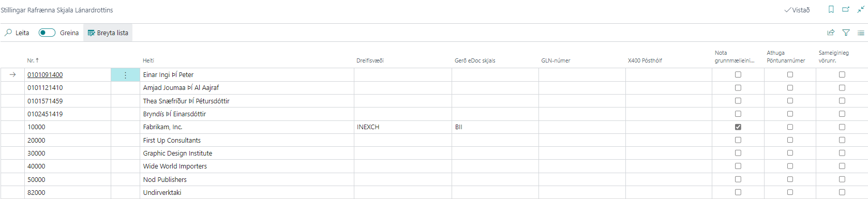This screenshot has height=199, width=868.
Task: Click the Leita search menu item
Action: (x=17, y=33)
